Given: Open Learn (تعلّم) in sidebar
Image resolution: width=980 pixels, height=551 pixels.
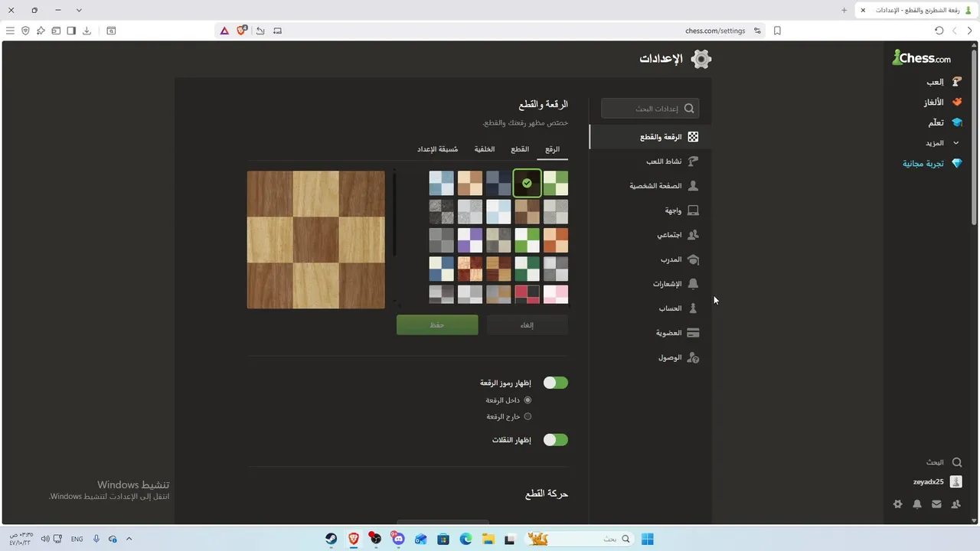Looking at the screenshot, I should 944,122.
